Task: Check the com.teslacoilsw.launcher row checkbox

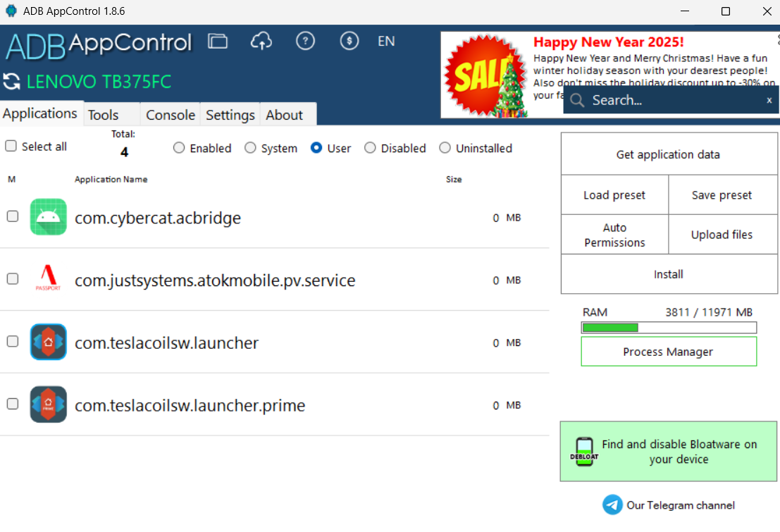Action: click(x=13, y=341)
